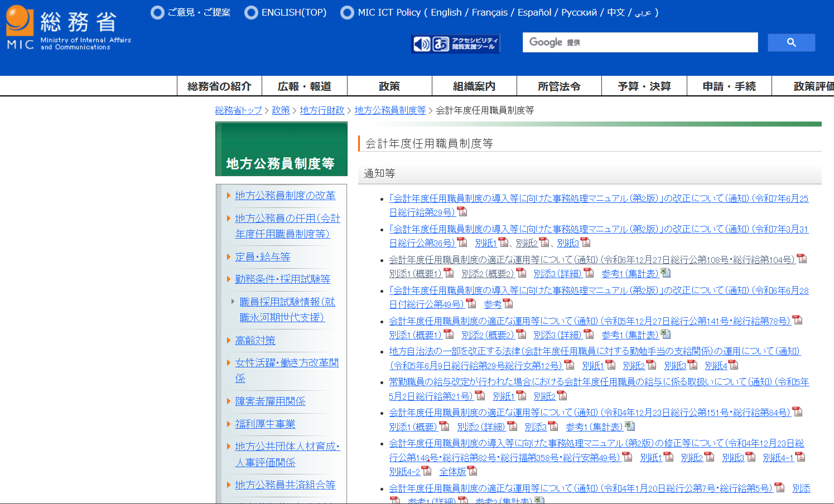Image resolution: width=834 pixels, height=504 pixels.
Task: Click PDF icon after 総行女第12号
Action: (569, 365)
